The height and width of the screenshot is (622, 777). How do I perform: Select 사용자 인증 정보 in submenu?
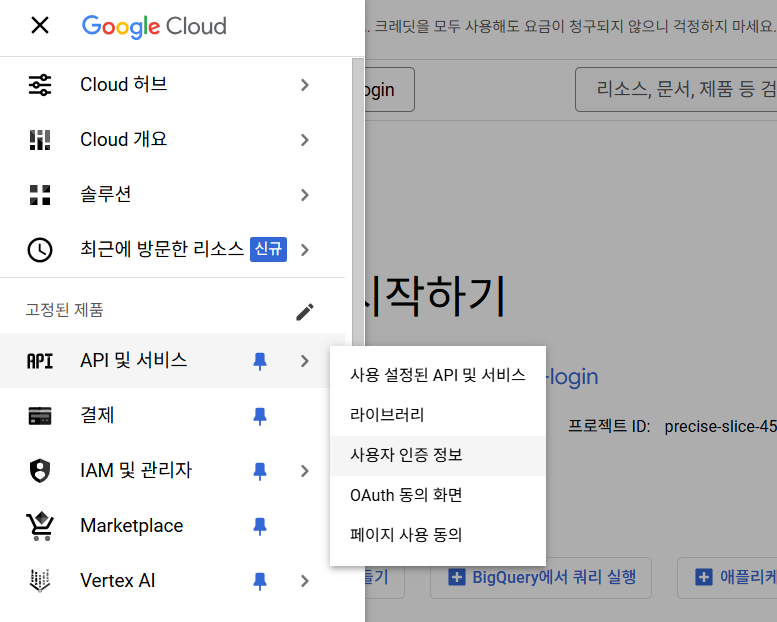438,456
